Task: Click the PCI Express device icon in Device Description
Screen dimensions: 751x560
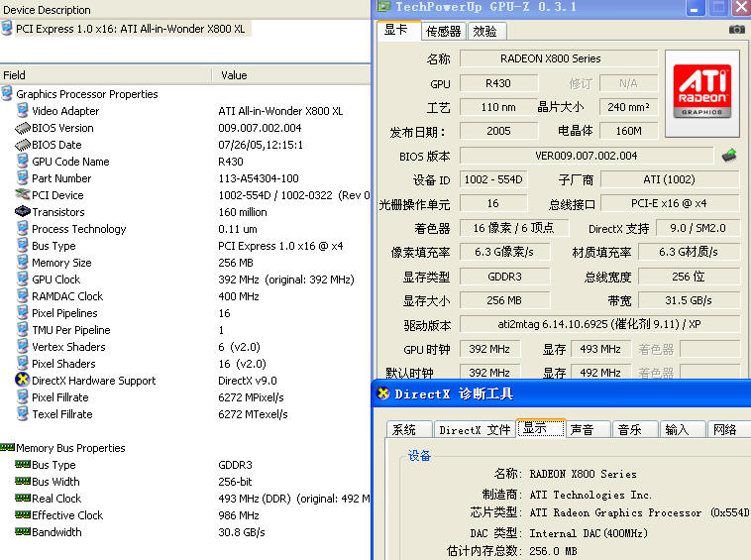Action: [7, 29]
